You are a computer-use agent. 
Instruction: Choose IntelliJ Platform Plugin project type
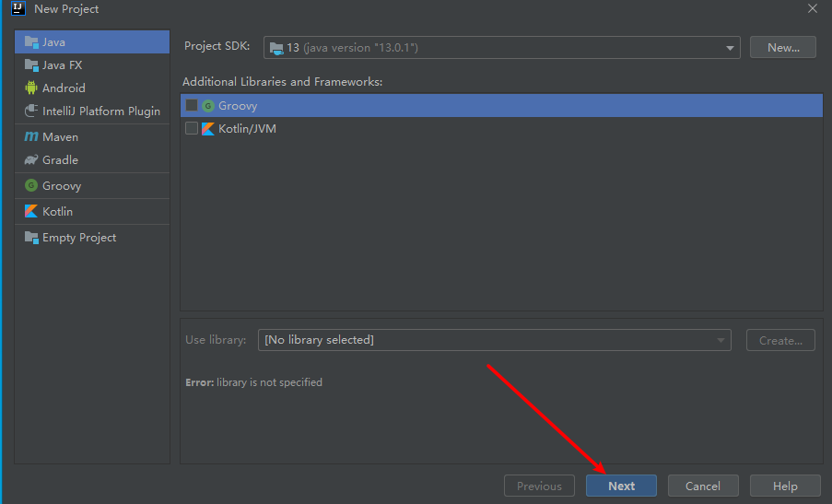(x=92, y=111)
